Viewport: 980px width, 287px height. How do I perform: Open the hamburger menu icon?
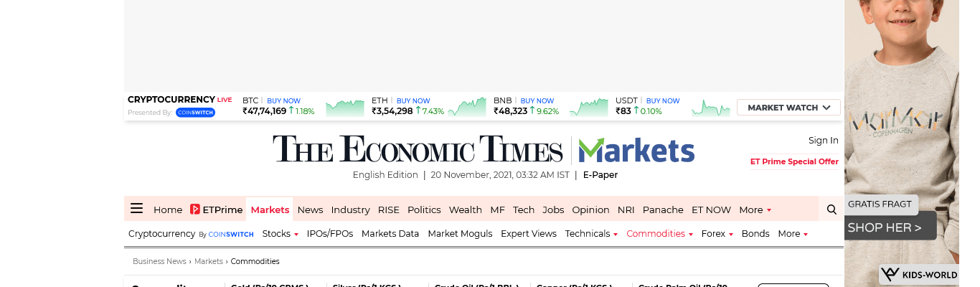coord(136,209)
